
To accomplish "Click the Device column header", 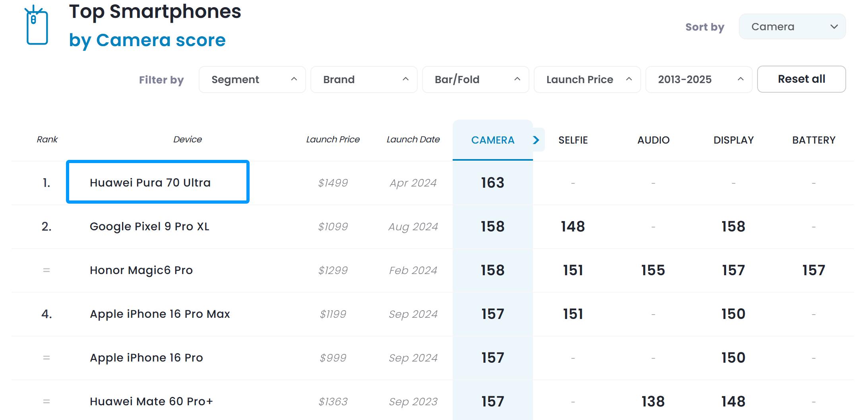I will [188, 140].
